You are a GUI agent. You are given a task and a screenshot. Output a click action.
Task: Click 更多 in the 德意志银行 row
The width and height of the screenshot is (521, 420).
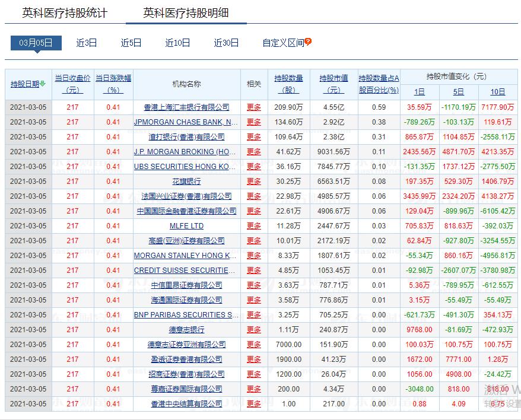pyautogui.click(x=254, y=330)
